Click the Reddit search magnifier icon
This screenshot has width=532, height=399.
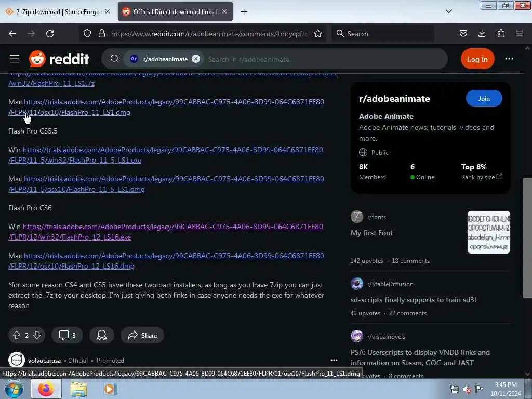click(x=115, y=59)
